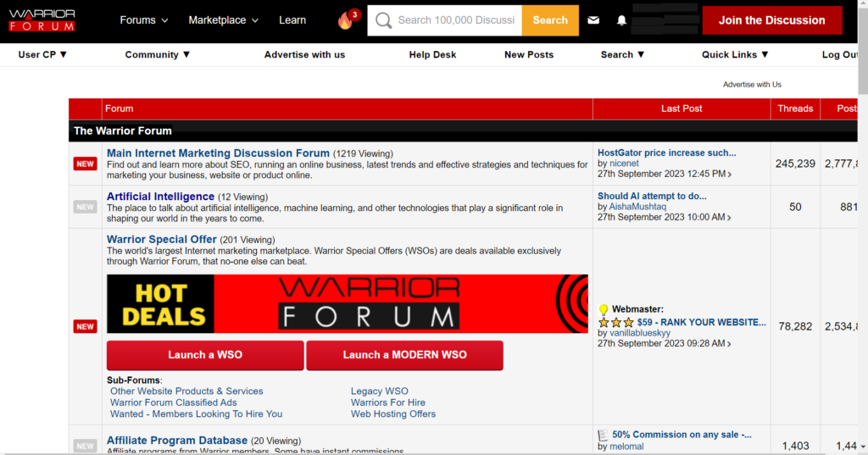View nicenet user profile

pyautogui.click(x=624, y=164)
